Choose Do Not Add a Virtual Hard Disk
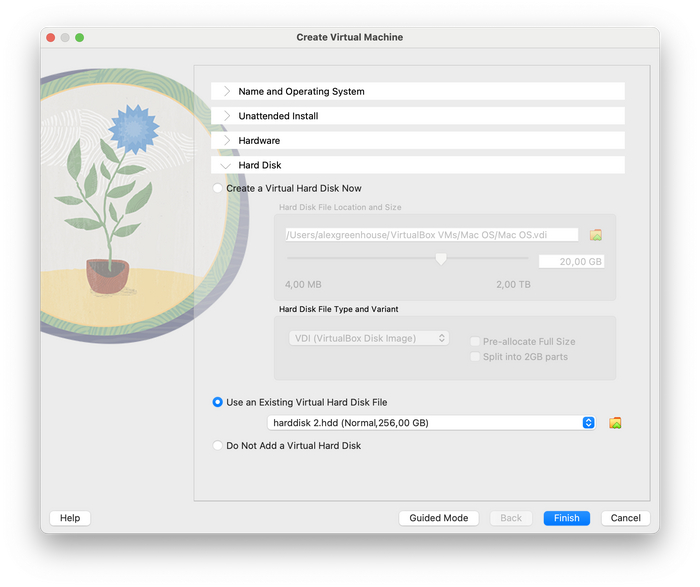Image resolution: width=700 pixels, height=587 pixels. (x=218, y=446)
